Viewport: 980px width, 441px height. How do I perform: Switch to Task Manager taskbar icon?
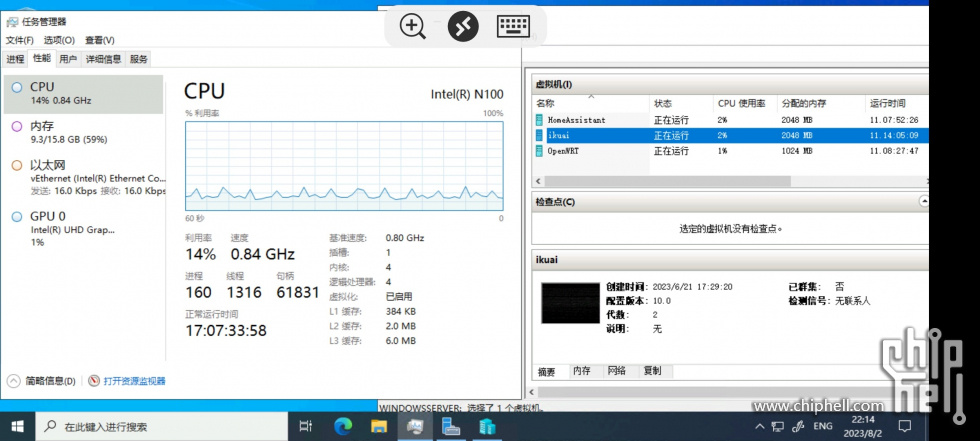tap(415, 427)
